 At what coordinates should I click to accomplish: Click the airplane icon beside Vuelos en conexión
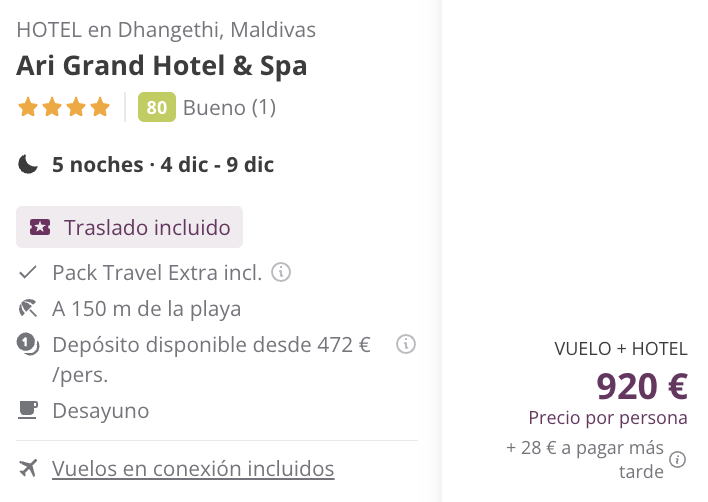click(x=28, y=468)
